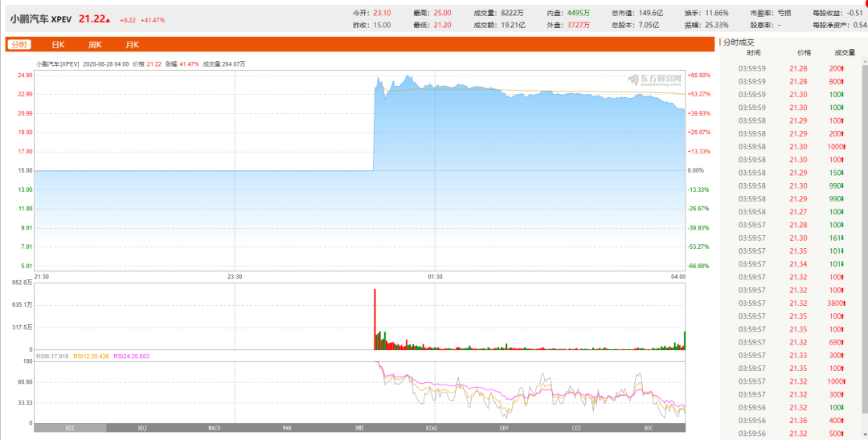
Task: Switch to the 日K daily candlestick tab
Action: [58, 45]
